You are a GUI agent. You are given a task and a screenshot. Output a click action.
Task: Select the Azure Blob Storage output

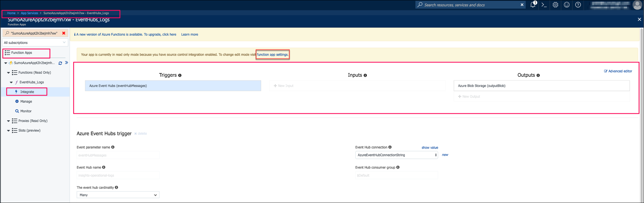point(541,86)
